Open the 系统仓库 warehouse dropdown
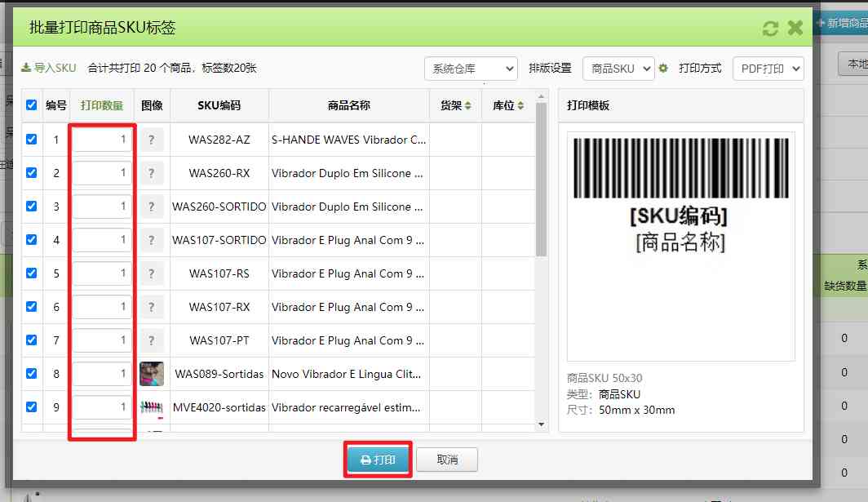Screen dimensions: 868x502 [x=471, y=69]
